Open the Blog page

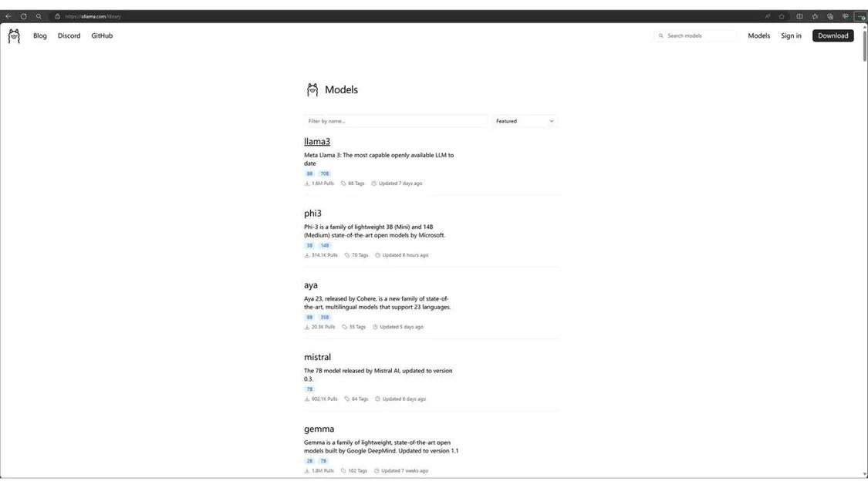(x=40, y=36)
